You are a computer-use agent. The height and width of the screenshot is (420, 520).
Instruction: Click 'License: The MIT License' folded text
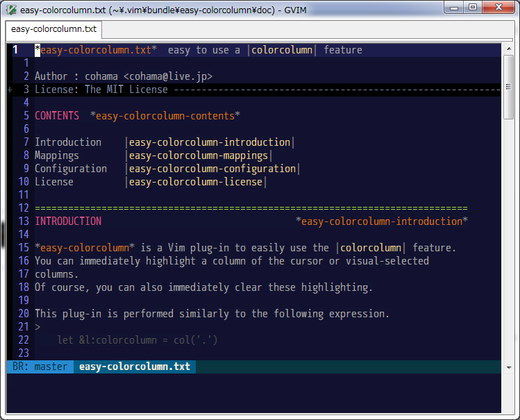coord(101,90)
